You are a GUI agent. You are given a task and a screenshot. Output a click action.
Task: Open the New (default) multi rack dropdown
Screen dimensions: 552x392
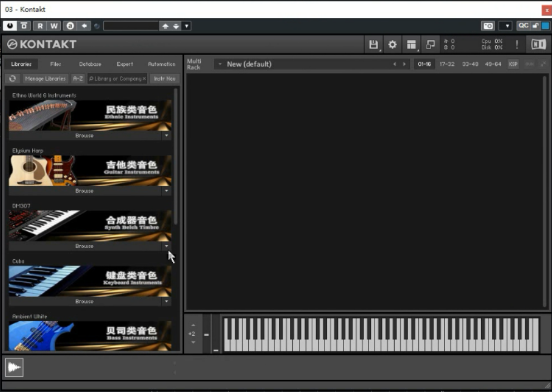(x=220, y=64)
